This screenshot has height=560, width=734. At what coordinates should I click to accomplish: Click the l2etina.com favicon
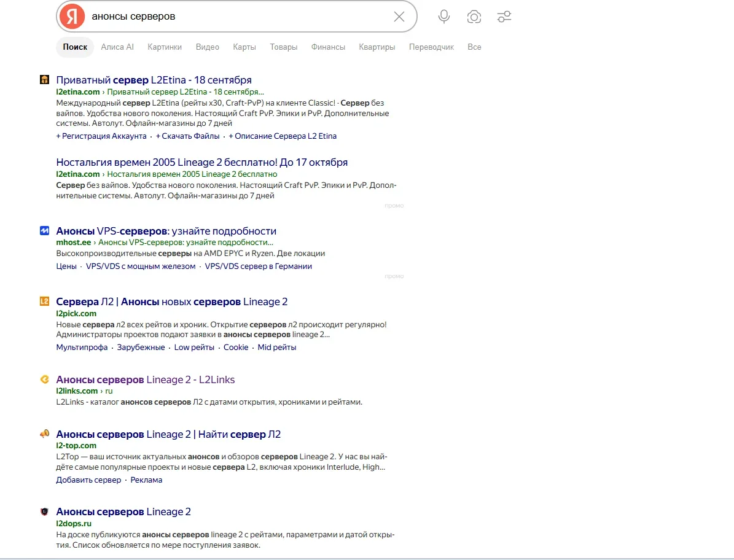(44, 80)
